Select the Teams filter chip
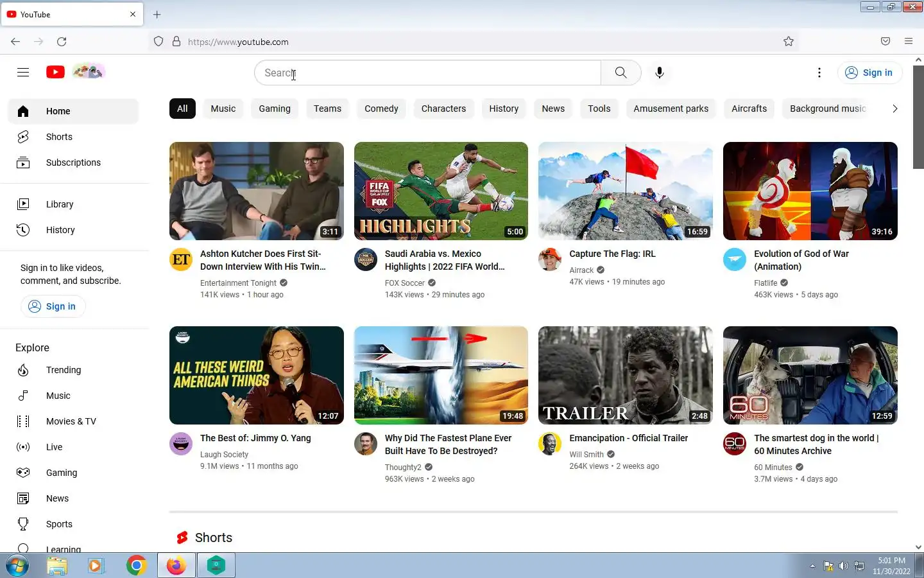 327,109
